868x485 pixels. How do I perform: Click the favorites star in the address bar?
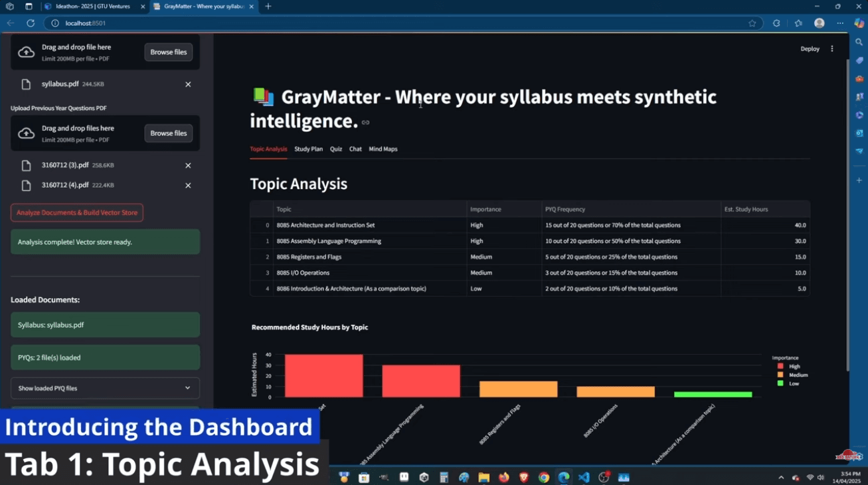coord(752,23)
